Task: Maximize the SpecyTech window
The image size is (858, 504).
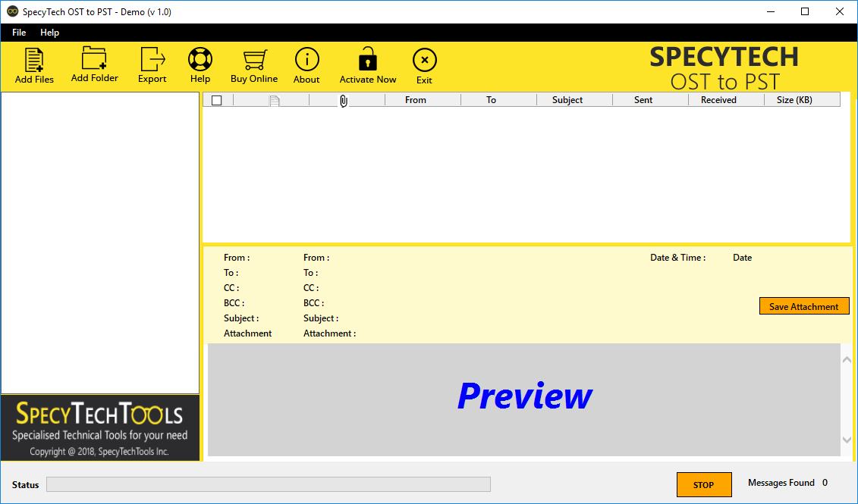Action: [x=805, y=11]
